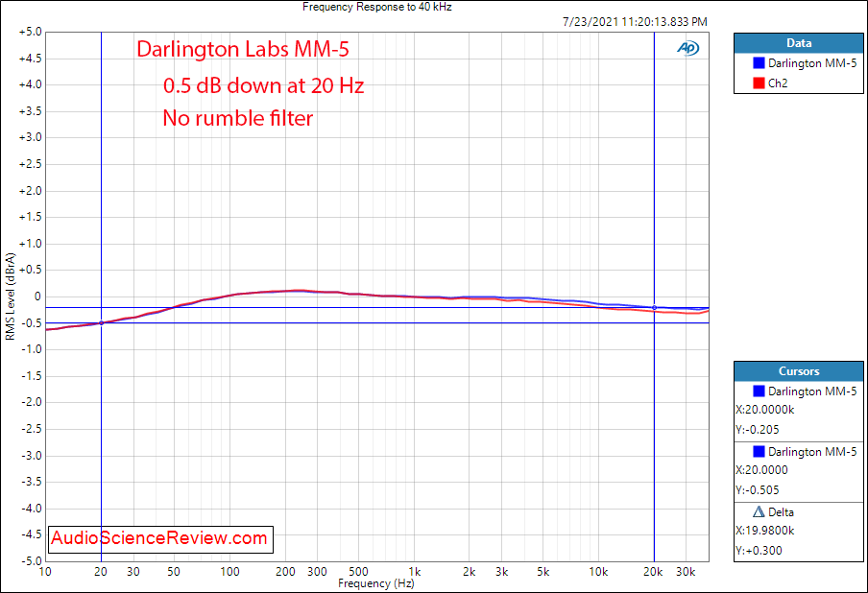
Task: Click the 'Frequency (Hz)' axis label
Action: (375, 583)
